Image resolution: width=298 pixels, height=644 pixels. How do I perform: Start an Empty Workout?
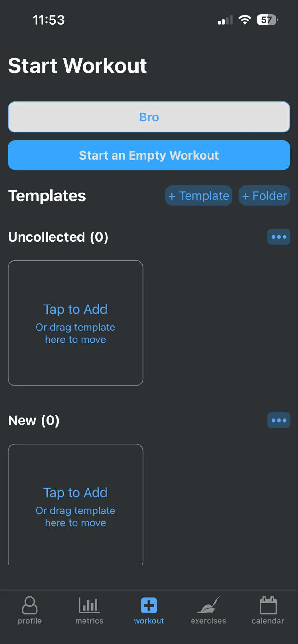pyautogui.click(x=149, y=155)
